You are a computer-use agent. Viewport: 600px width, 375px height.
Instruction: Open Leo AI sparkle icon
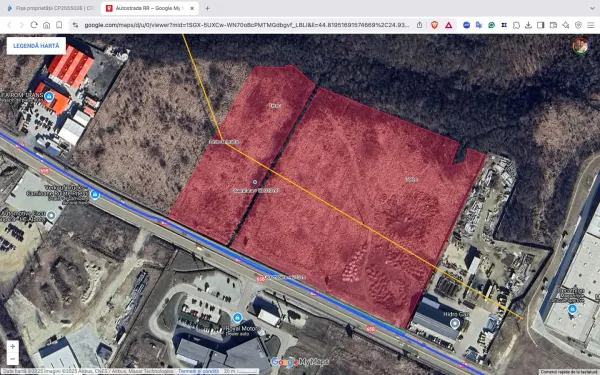click(x=566, y=25)
